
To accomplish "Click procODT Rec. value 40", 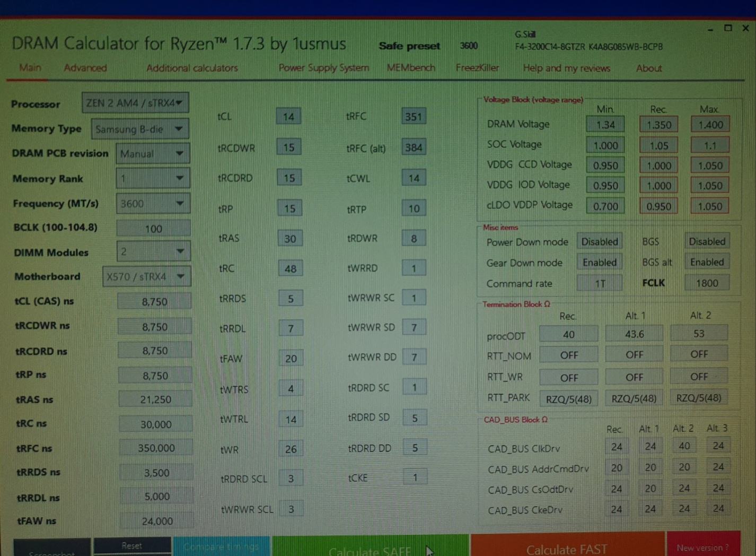I will coord(569,334).
